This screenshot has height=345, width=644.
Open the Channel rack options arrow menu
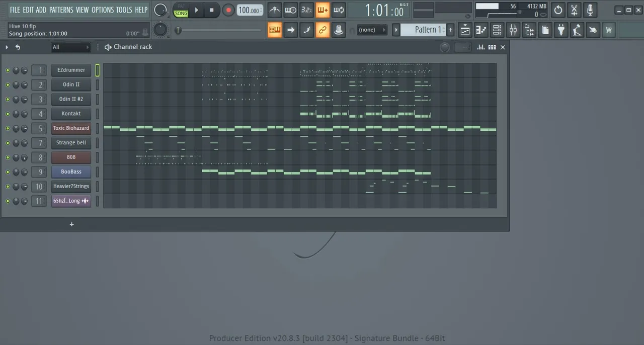coord(7,47)
